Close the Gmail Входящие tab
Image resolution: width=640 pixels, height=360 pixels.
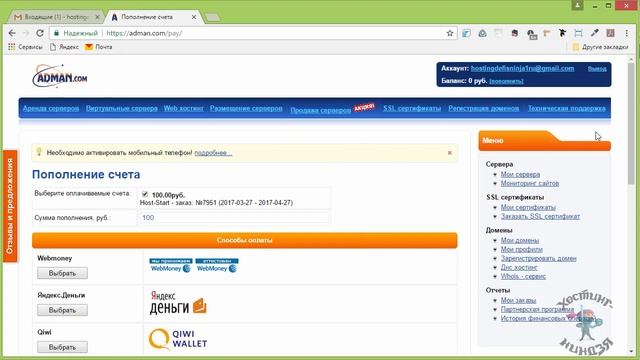coord(97,17)
